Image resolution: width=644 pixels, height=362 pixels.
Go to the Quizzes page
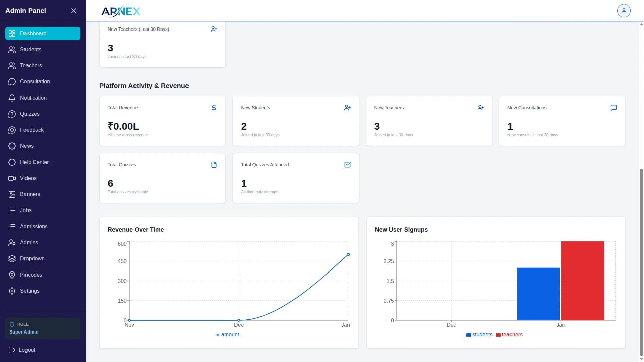tap(30, 114)
